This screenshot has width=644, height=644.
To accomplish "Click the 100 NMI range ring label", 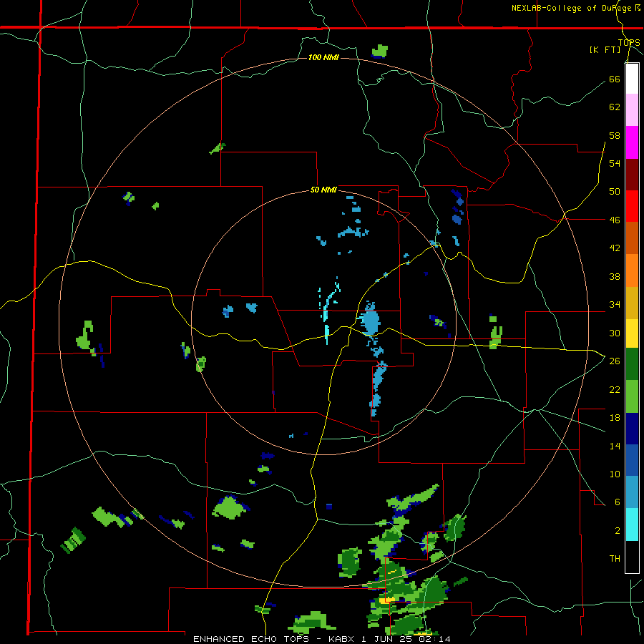I will click(323, 57).
